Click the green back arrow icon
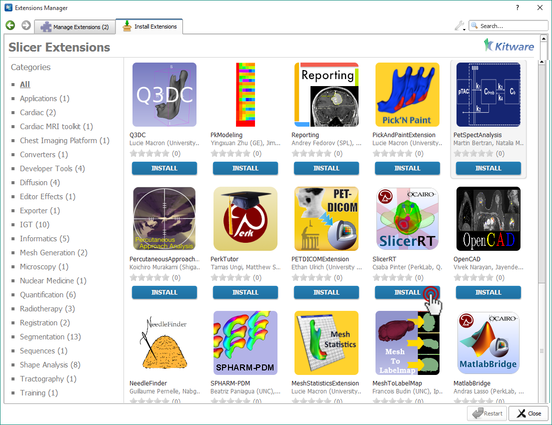The height and width of the screenshot is (425, 552). coord(10,25)
